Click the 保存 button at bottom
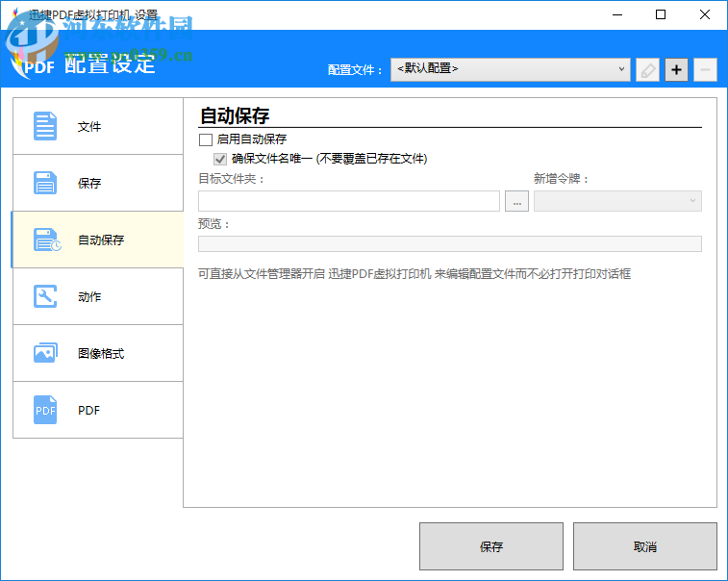The image size is (728, 581). [491, 546]
